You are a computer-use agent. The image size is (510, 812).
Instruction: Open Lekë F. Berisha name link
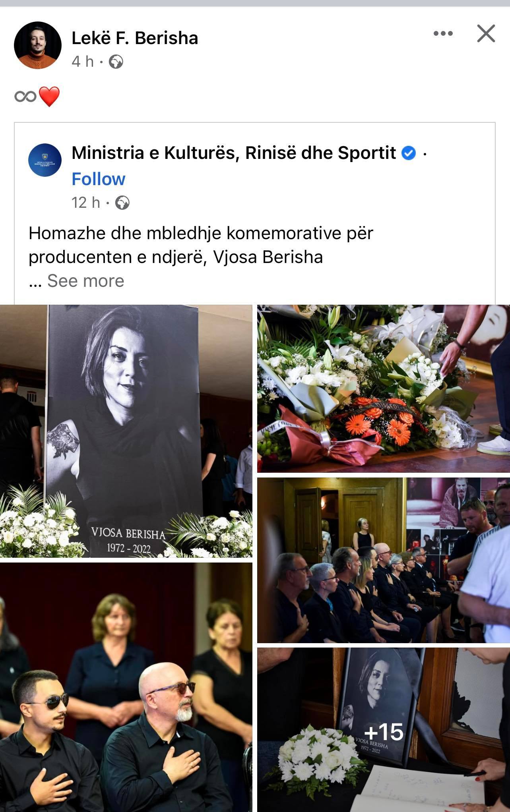[x=135, y=38]
